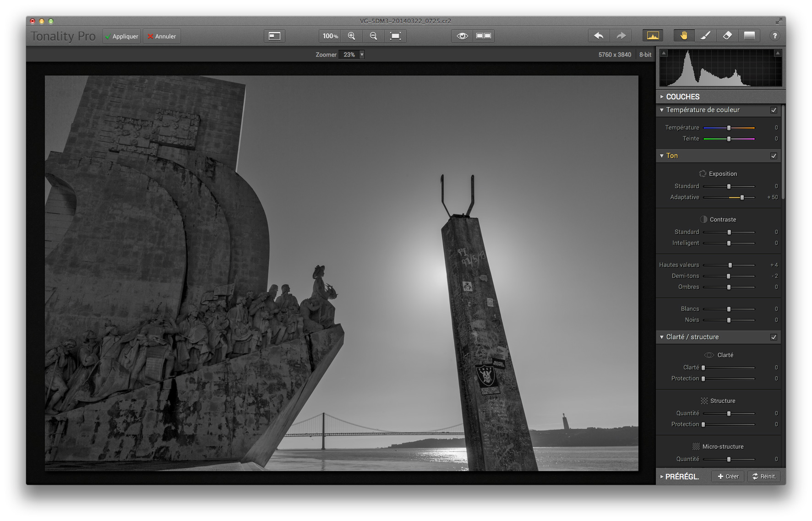Adjust the Structure Quantité slider
Screen dimensions: 812x521
[x=729, y=413]
